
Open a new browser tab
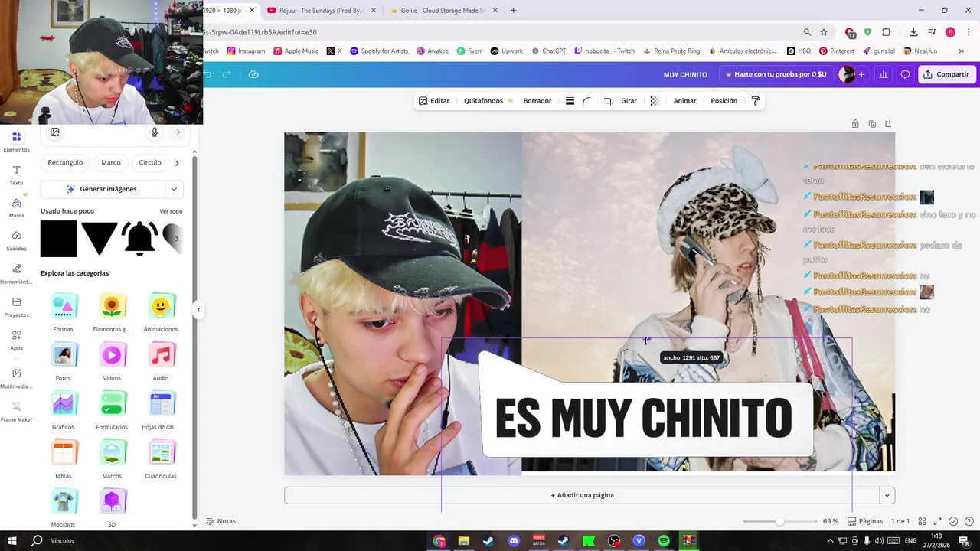tap(513, 11)
